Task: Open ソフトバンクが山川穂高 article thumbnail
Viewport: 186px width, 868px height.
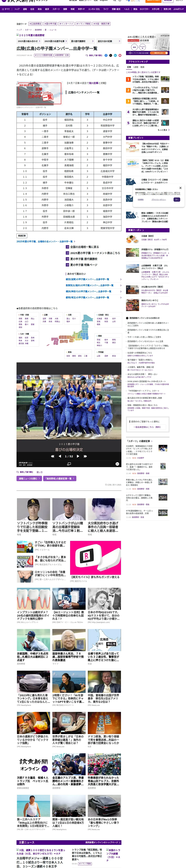Action: pos(69,509)
